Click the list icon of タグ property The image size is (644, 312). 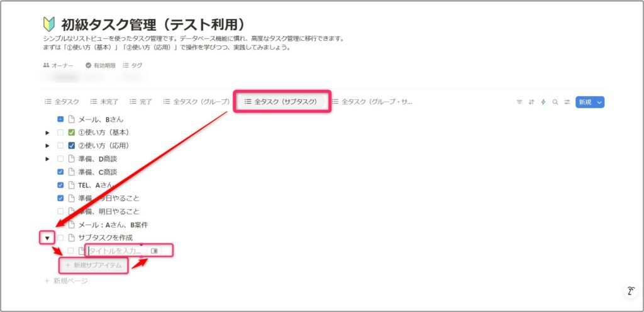(x=126, y=65)
